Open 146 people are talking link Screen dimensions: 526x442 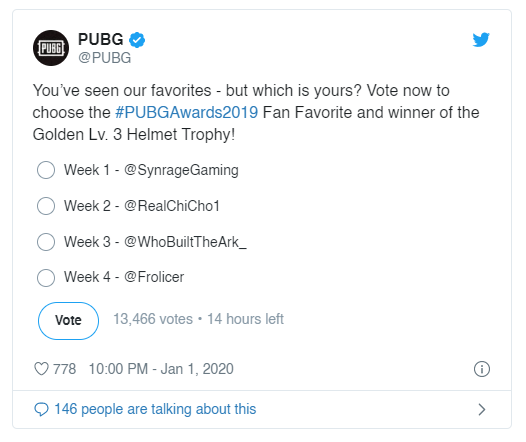tap(155, 409)
